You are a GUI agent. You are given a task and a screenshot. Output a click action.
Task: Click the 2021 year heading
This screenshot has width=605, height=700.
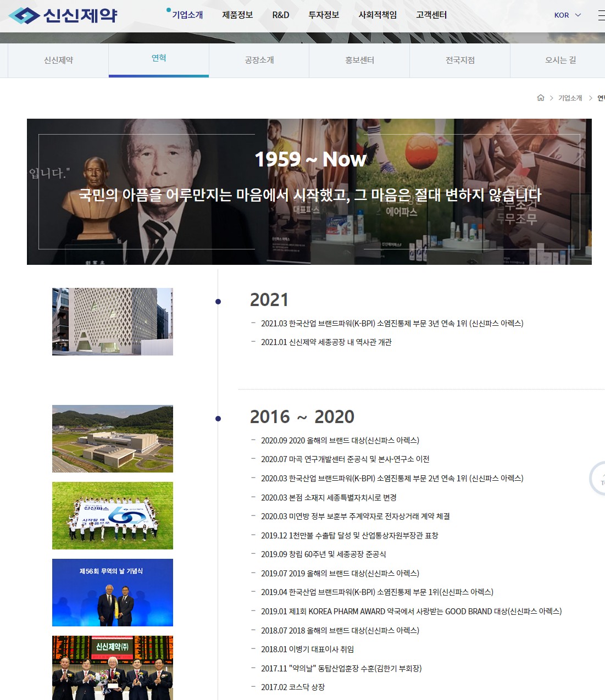point(269,300)
